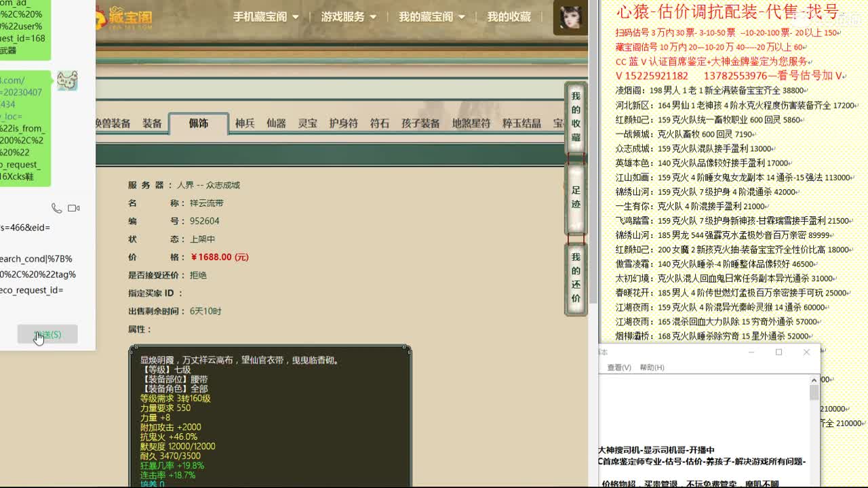Viewport: 868px width, 488px height.
Task: Click the 春暖花开 185男人 listing line
Action: pos(733,293)
